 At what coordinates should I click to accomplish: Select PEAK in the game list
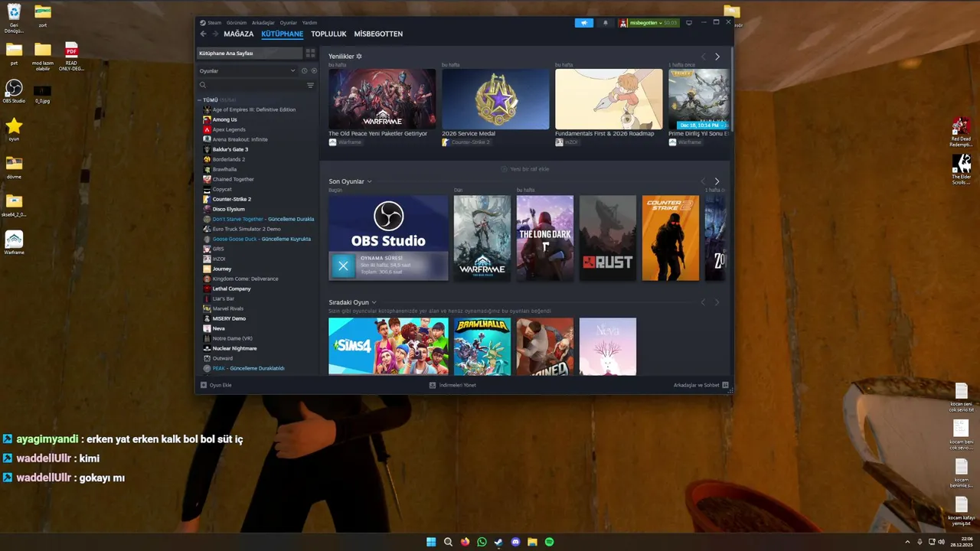click(x=248, y=368)
